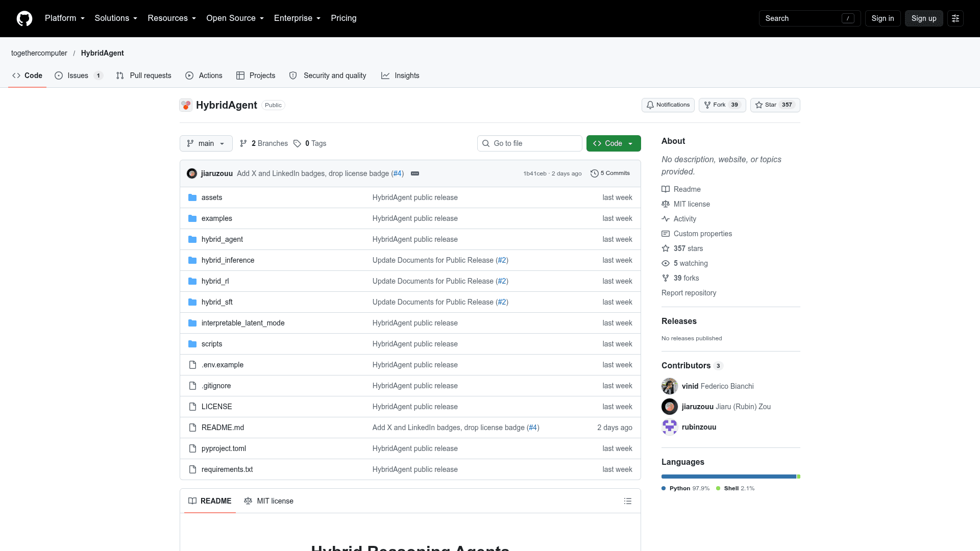Click the top Search box
Screen dimensions: 980x551
810,18
